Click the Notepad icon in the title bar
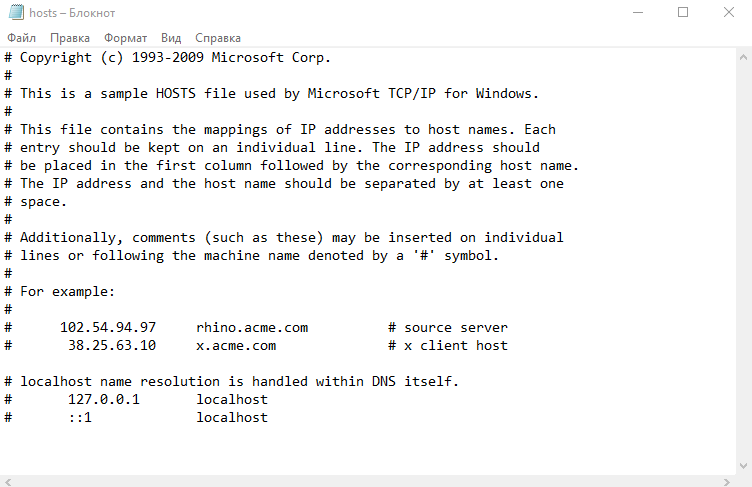Viewport: 752px width, 487px height. pos(14,13)
